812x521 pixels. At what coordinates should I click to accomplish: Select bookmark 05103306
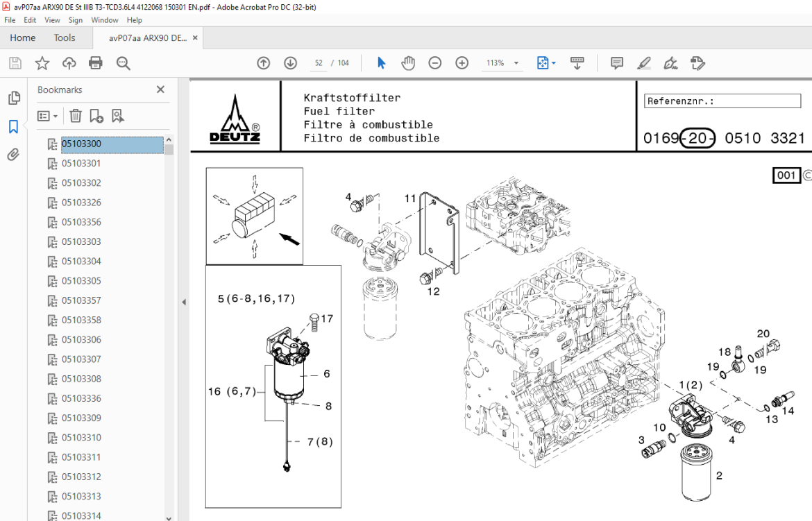point(81,340)
